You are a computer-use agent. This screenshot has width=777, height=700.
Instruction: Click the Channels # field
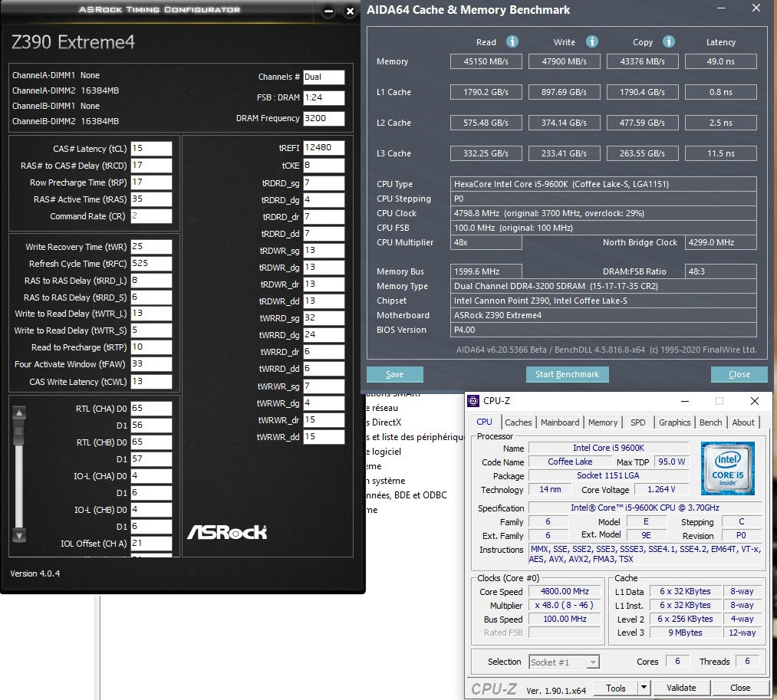pos(324,77)
